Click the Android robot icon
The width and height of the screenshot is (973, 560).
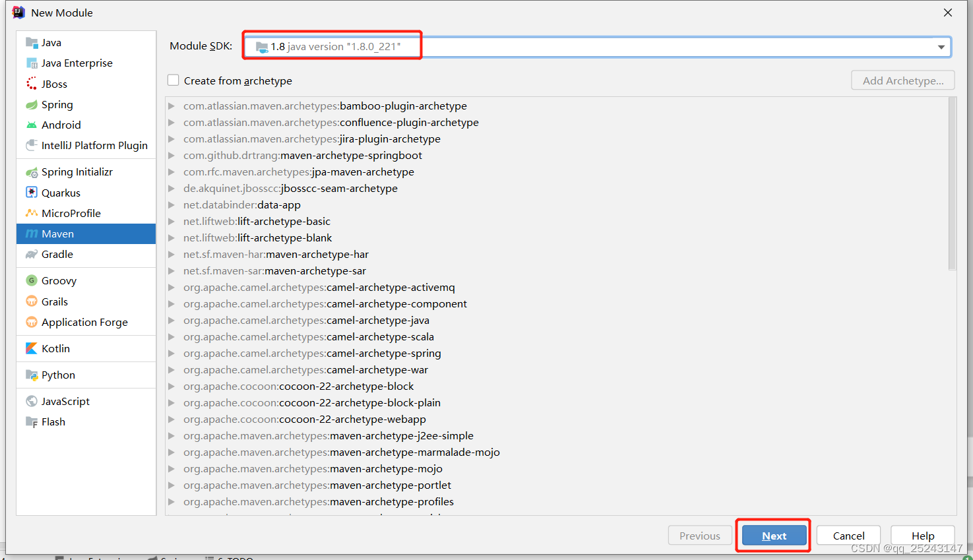(x=32, y=125)
